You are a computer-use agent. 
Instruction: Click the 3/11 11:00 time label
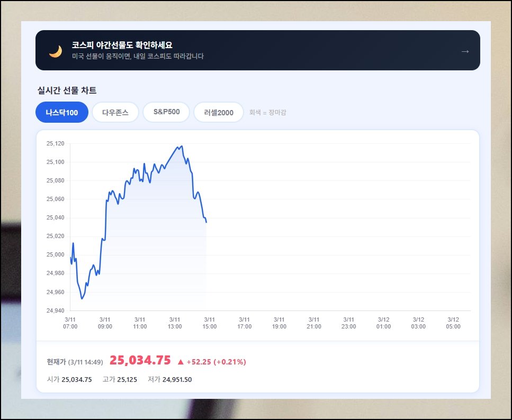tap(140, 323)
